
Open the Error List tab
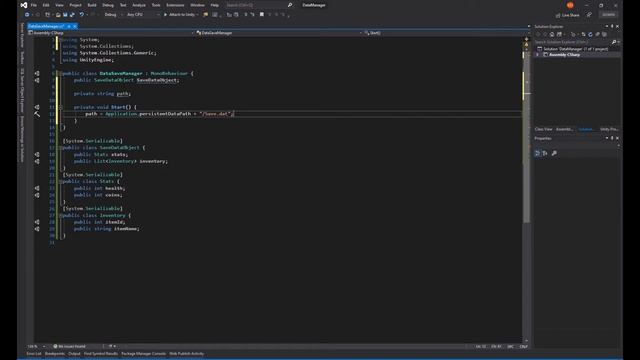tap(34, 354)
